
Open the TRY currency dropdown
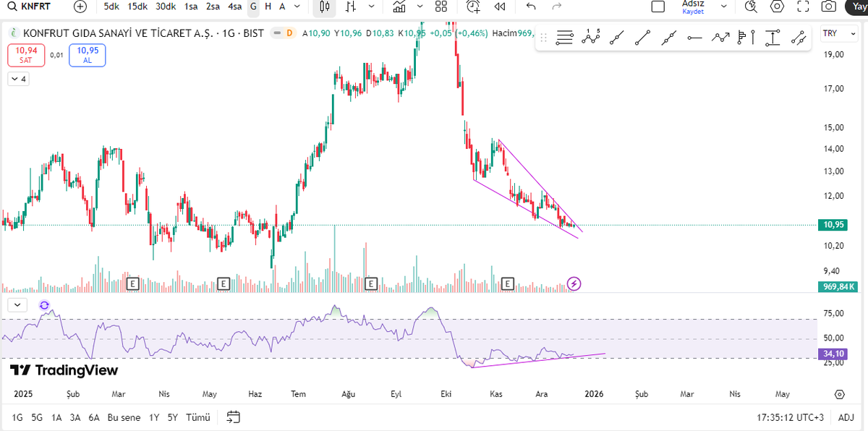[x=839, y=33]
